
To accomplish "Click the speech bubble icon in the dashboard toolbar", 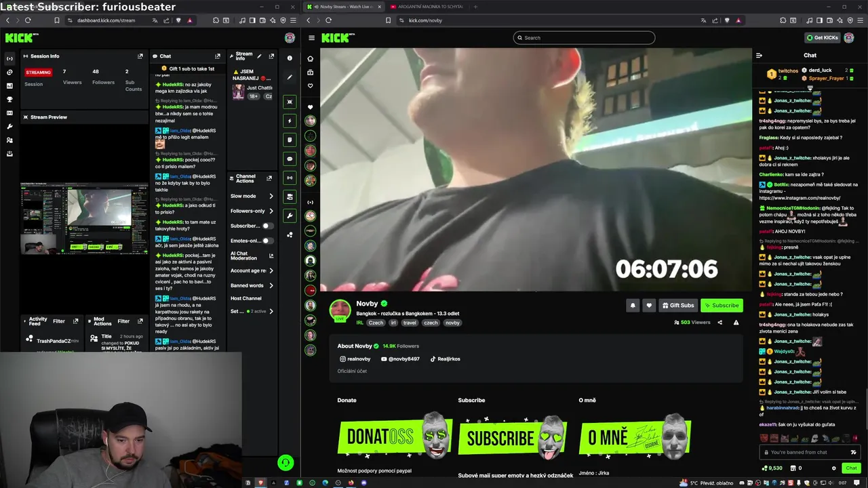I will point(290,159).
